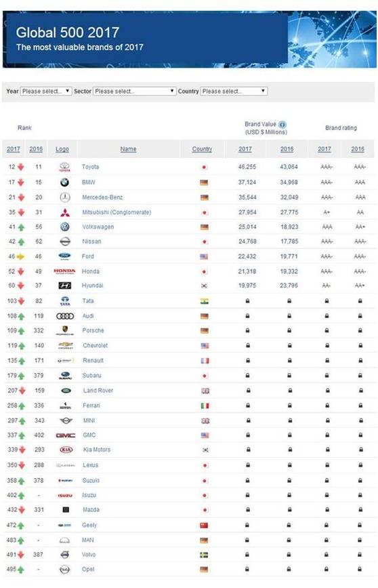The image size is (378, 588).
Task: Open the Porsche brand link
Action: coord(93,331)
